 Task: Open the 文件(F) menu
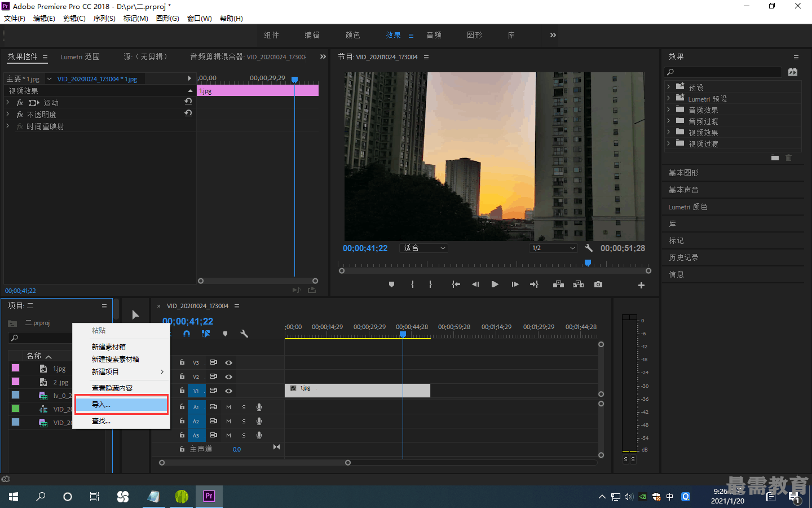[x=15, y=19]
